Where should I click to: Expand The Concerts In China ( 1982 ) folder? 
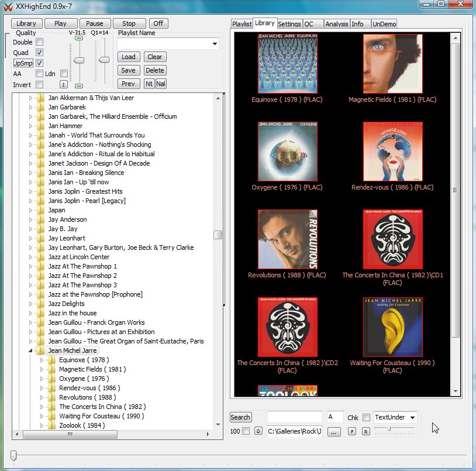42,407
